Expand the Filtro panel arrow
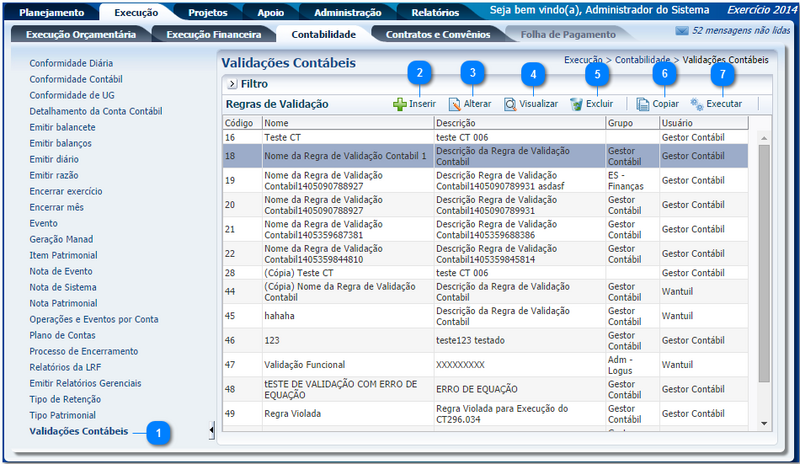 [x=232, y=84]
